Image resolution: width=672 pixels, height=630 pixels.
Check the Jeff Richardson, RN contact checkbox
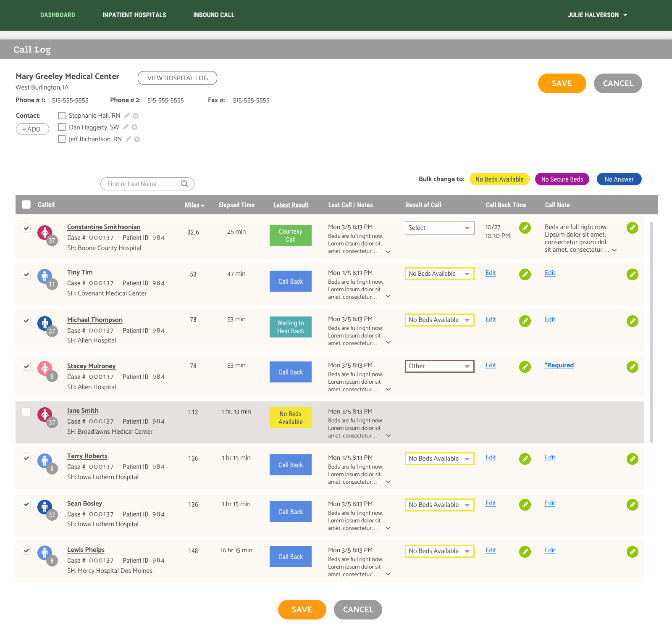pyautogui.click(x=62, y=139)
